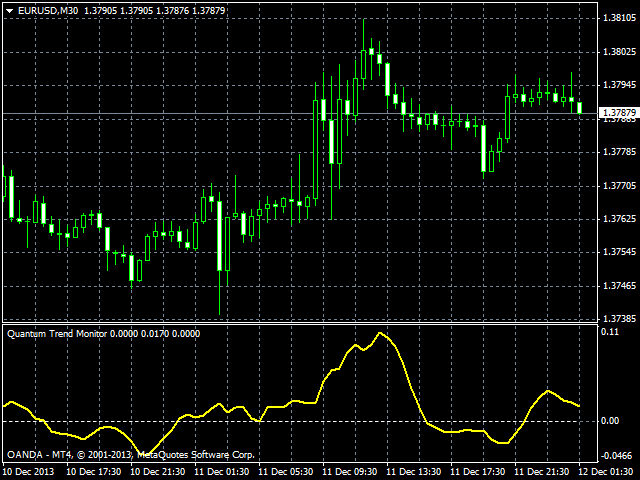Select the highest candlestick near 1.38105
Viewport: 640px width, 480px height.
[x=370, y=50]
